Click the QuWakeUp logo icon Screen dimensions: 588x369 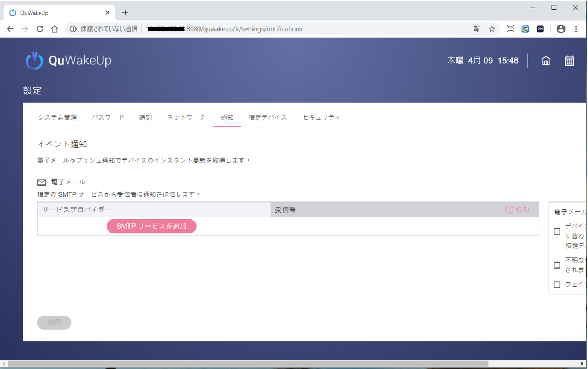click(34, 61)
